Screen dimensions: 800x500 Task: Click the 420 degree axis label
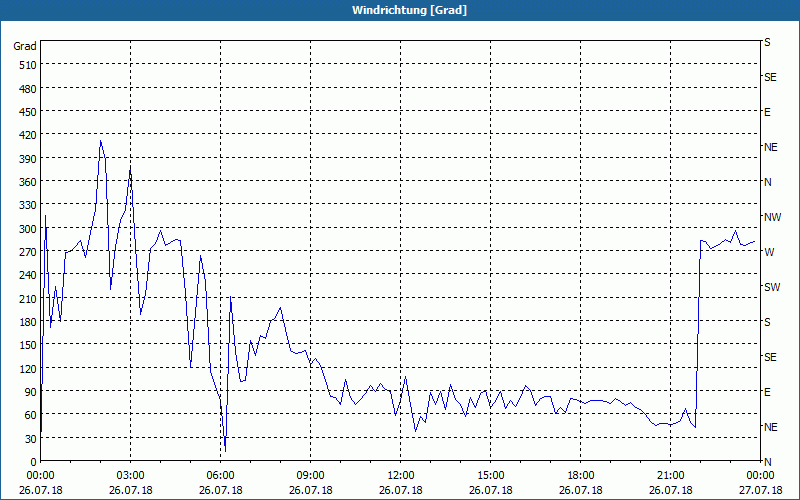(28, 135)
